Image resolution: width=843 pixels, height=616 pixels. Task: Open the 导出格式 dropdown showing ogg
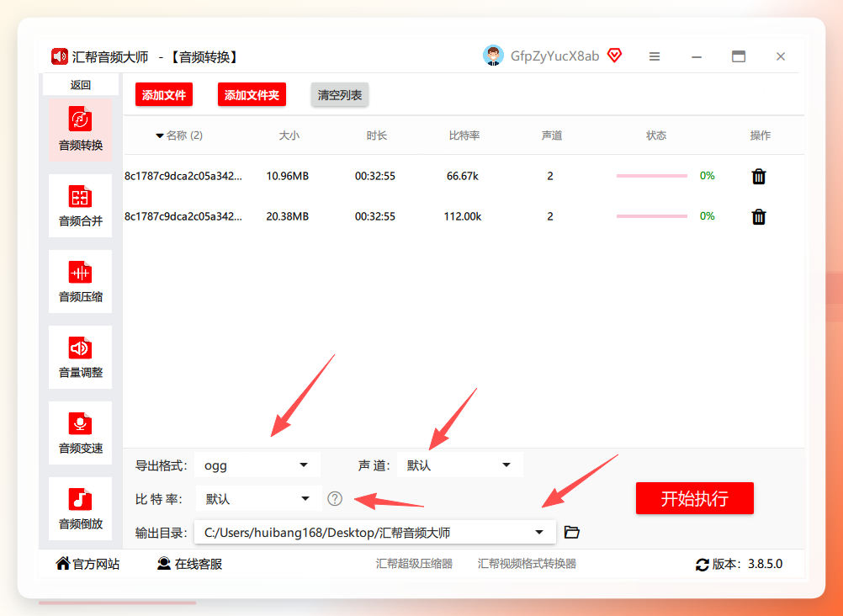point(257,465)
